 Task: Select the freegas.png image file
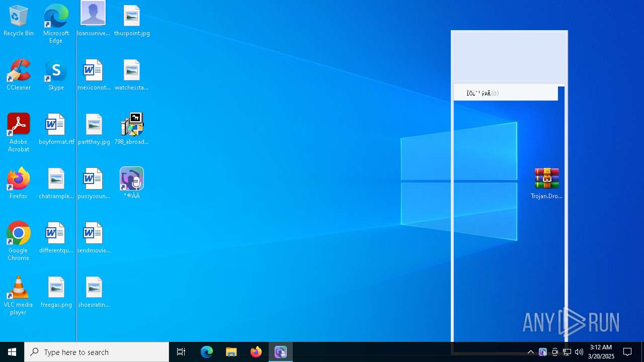[x=56, y=293]
